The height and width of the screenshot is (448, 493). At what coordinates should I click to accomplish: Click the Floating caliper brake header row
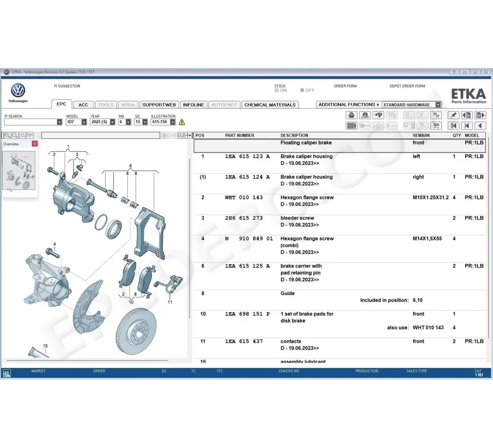click(340, 146)
